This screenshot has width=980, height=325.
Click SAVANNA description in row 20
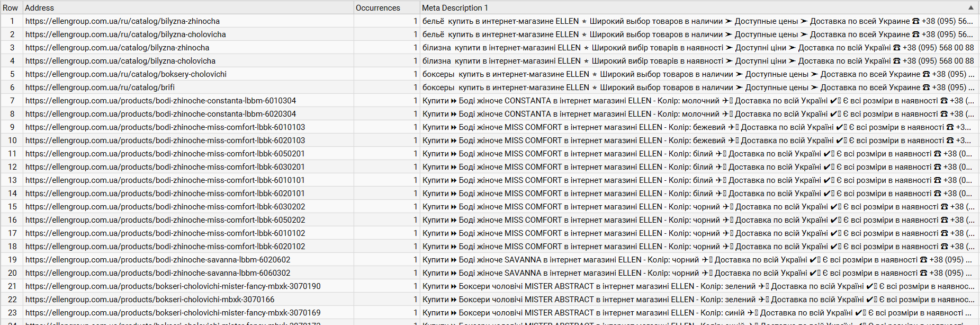point(699,273)
